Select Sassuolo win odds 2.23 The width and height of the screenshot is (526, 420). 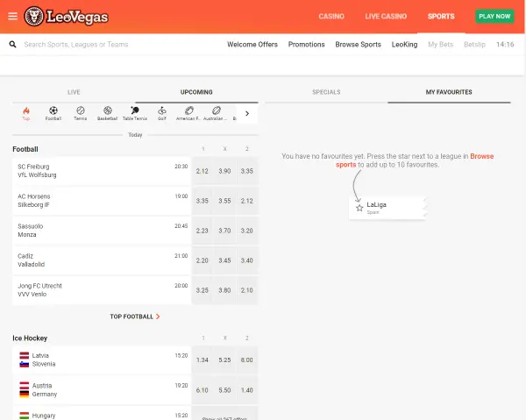(203, 231)
